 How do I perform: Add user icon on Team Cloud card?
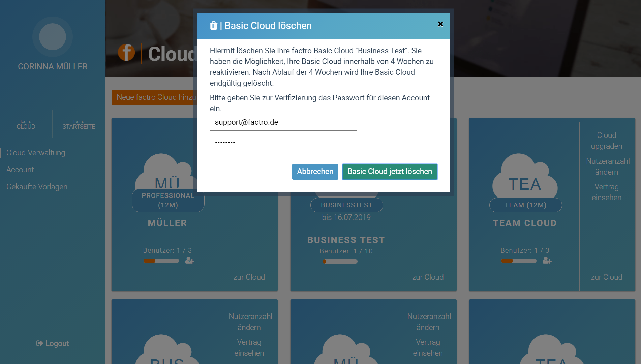547,261
